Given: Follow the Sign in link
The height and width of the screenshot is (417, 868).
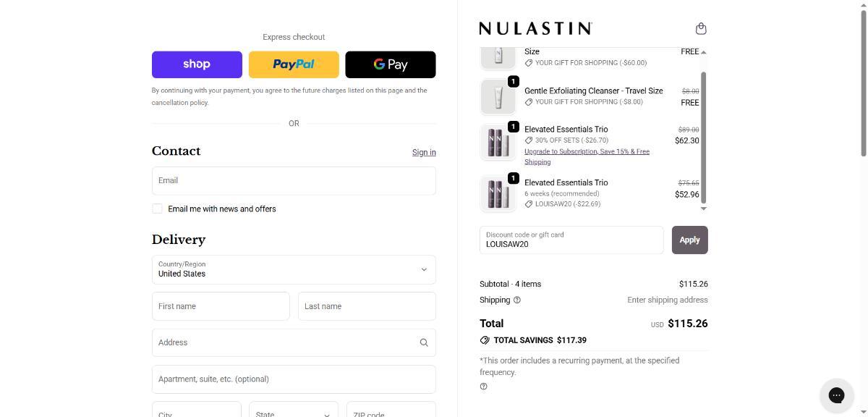Looking at the screenshot, I should (424, 152).
